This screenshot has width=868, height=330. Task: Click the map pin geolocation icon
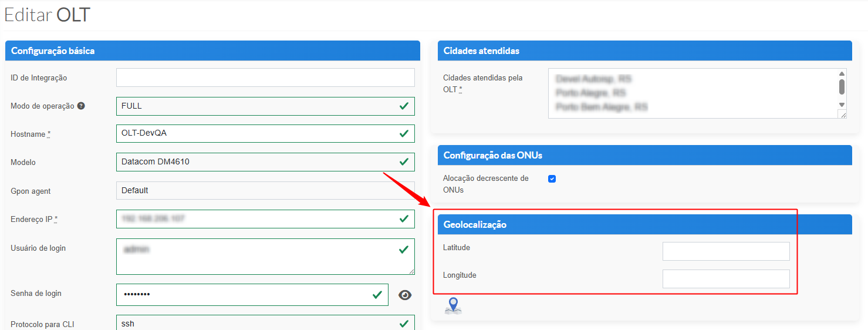coord(453,306)
